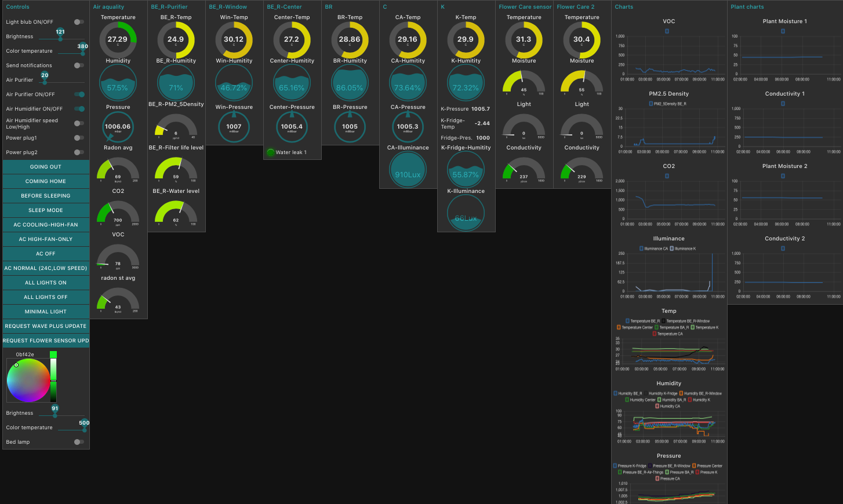Toggle Pressure Center legend entry
This screenshot has width=843, height=504.
click(707, 466)
